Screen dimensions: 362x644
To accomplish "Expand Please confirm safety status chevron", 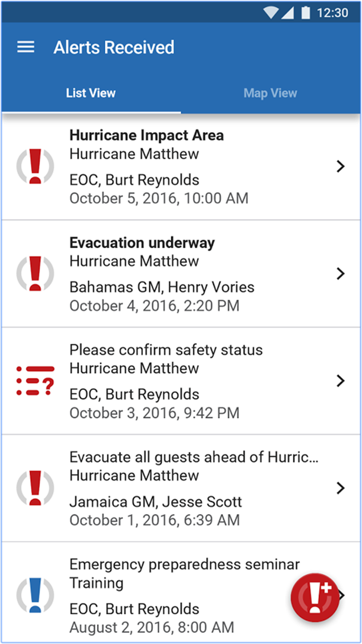I will (341, 381).
